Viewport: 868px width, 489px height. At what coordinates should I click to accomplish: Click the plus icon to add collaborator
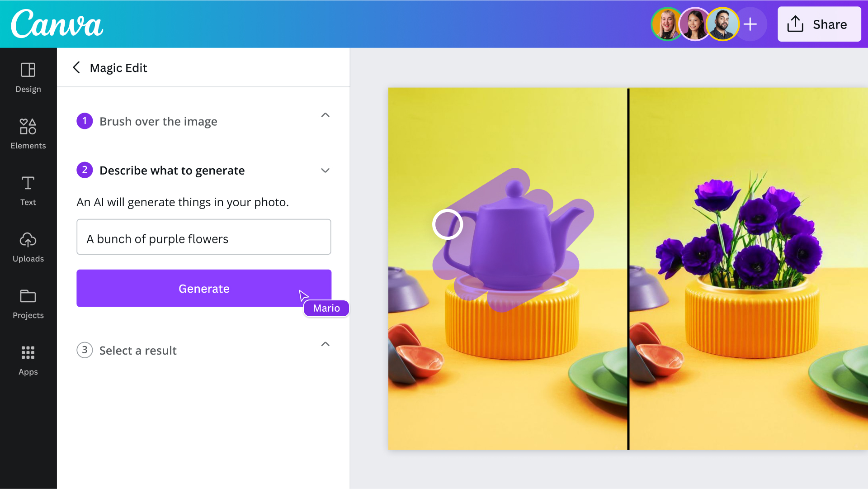(x=750, y=24)
